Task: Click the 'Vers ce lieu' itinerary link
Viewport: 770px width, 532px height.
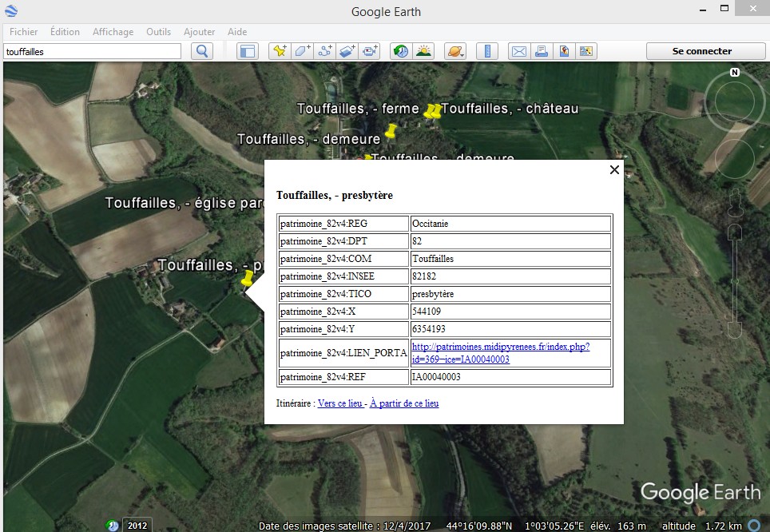Action: tap(339, 403)
